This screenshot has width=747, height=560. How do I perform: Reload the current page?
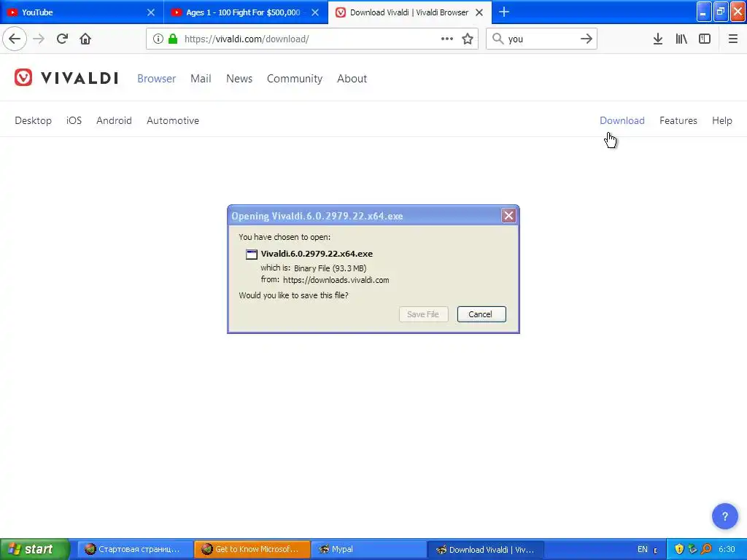pos(62,39)
